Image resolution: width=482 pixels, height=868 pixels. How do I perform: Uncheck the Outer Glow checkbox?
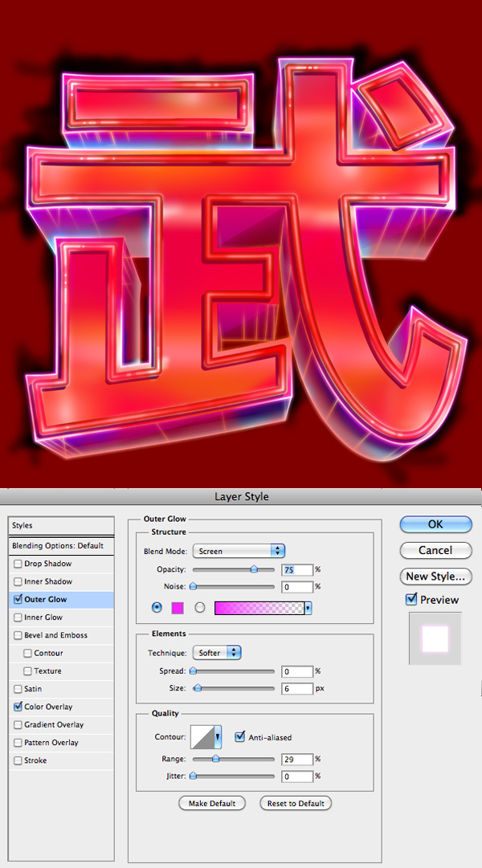(18, 600)
